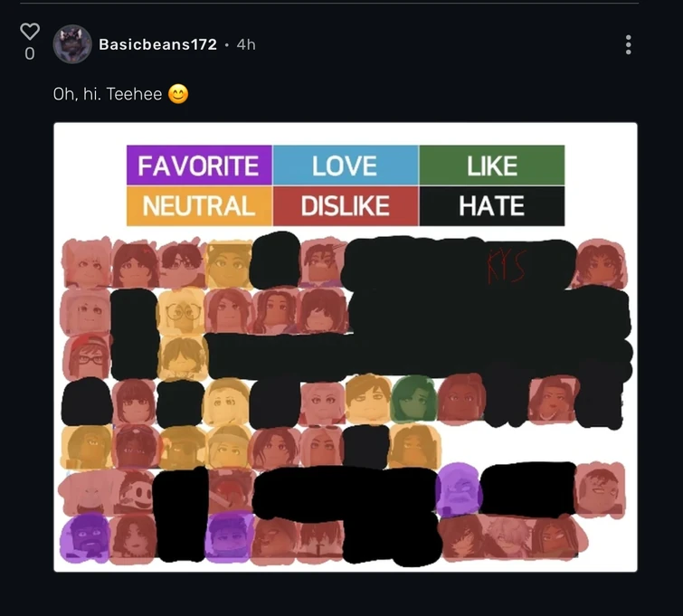683x616 pixels.
Task: Click the green-haired character face
Action: (413, 400)
